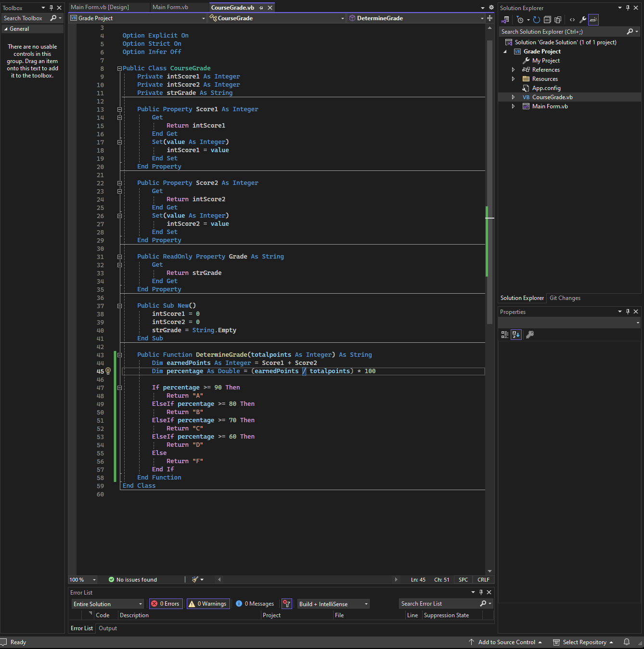Open the Entire Solution scope dropdown

point(108,604)
